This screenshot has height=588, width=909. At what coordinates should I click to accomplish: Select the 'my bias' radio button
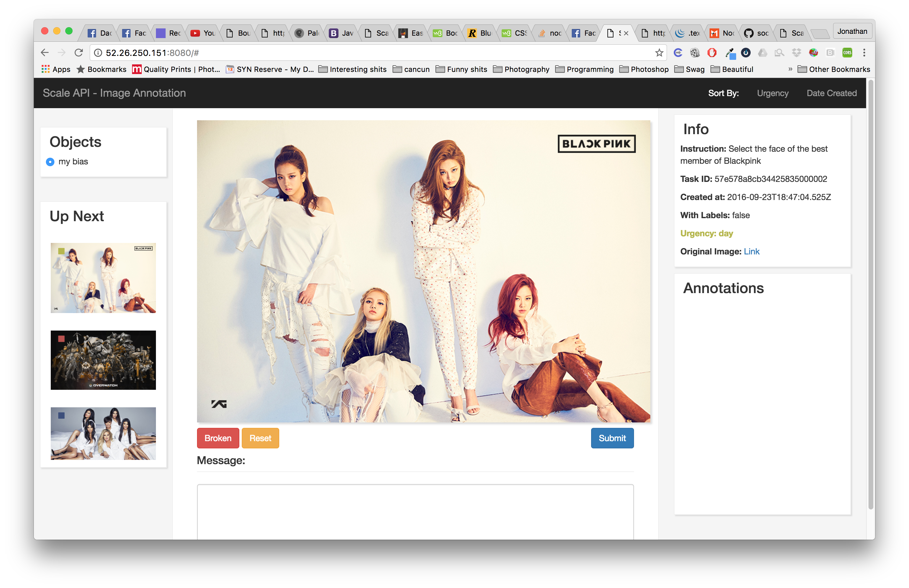click(50, 162)
